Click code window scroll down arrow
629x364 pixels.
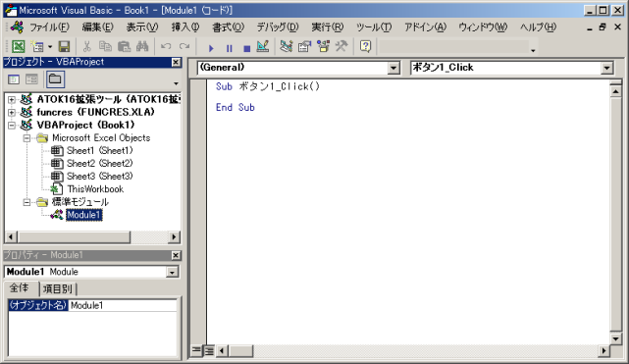[x=616, y=338]
